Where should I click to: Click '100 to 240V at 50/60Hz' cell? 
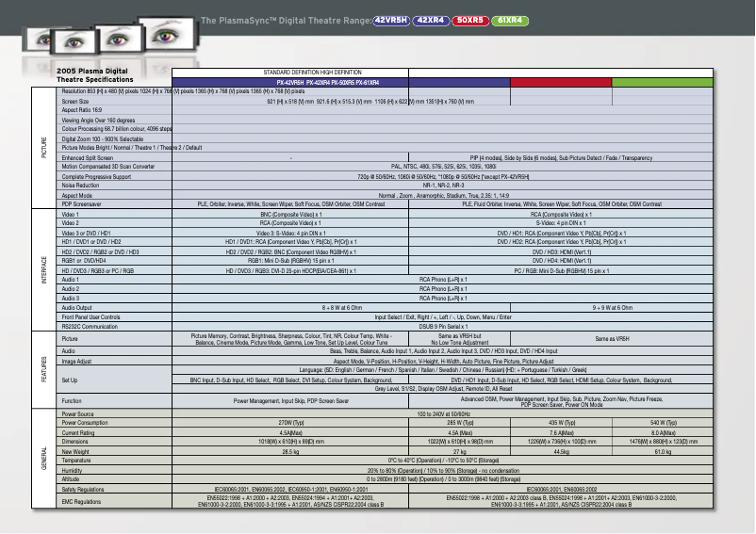tap(443, 414)
